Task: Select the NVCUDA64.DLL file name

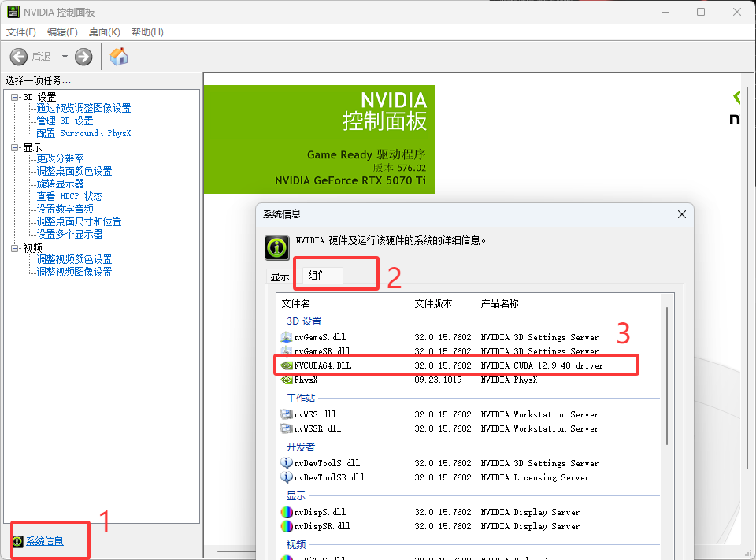Action: tap(323, 365)
